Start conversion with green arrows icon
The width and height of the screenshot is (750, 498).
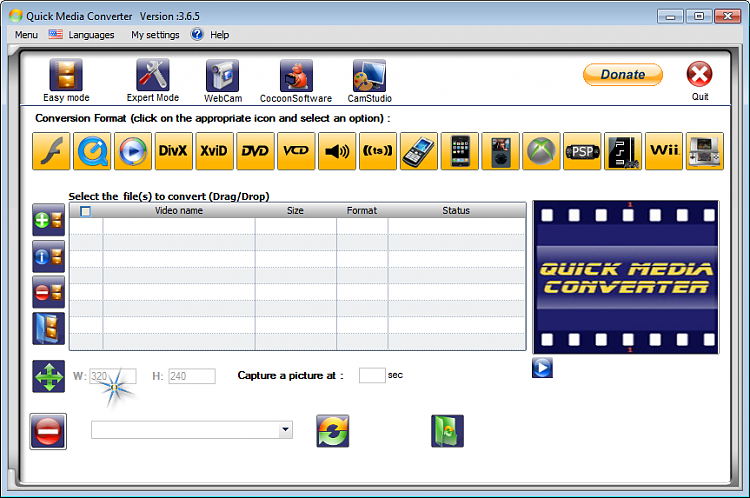332,431
